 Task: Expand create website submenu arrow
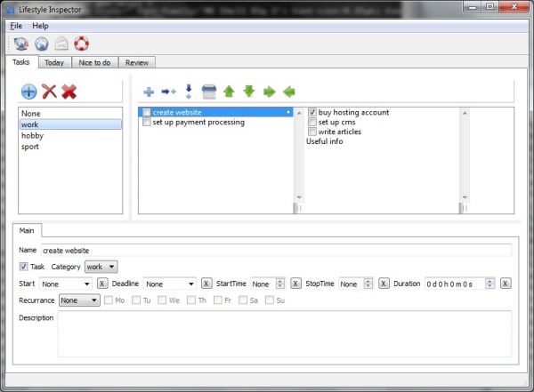point(288,112)
